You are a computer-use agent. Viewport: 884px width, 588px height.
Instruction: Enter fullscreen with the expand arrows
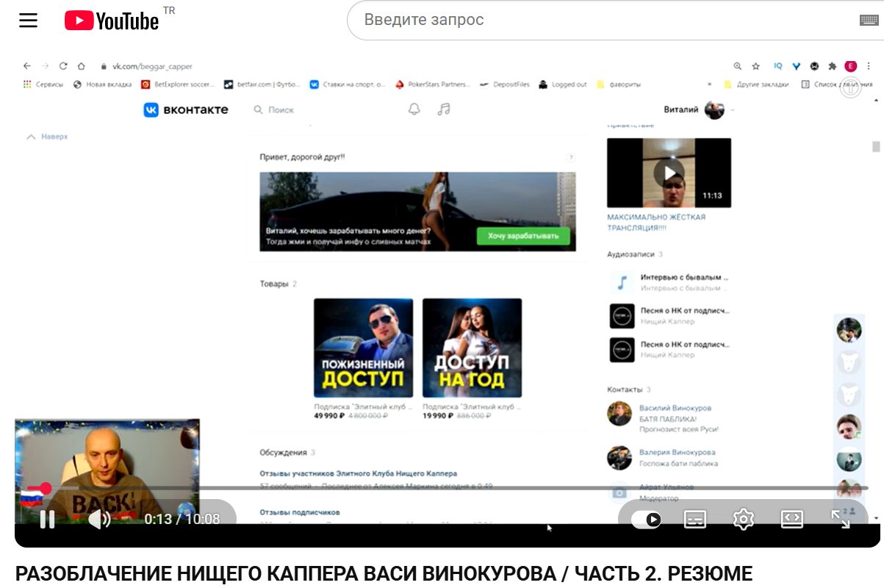click(x=841, y=519)
